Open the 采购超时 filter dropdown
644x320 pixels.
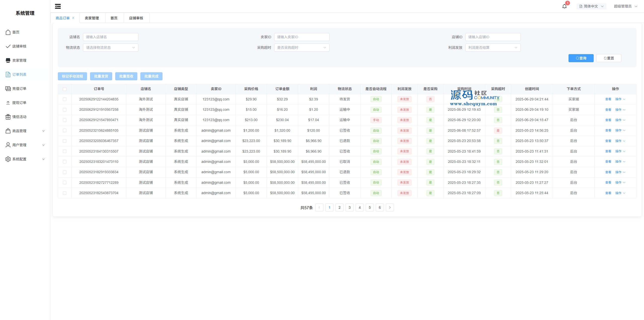point(301,48)
